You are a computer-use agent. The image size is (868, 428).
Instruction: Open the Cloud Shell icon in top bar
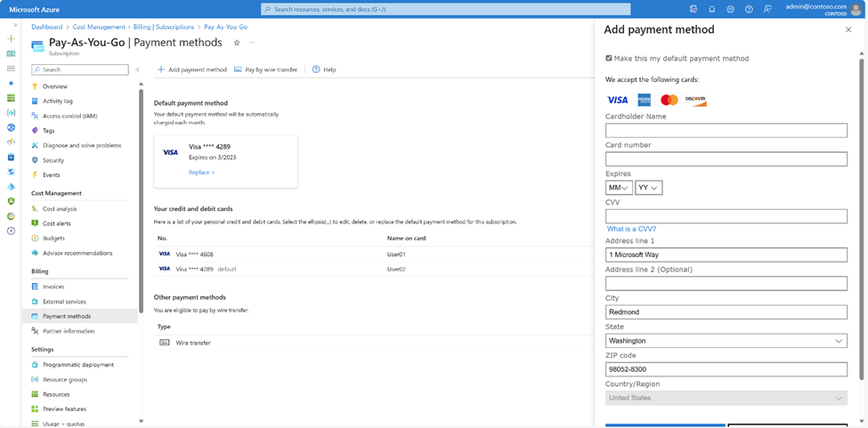pyautogui.click(x=694, y=10)
